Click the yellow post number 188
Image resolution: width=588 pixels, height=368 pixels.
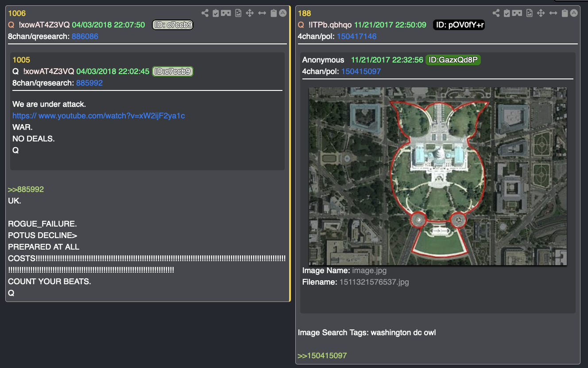point(305,13)
